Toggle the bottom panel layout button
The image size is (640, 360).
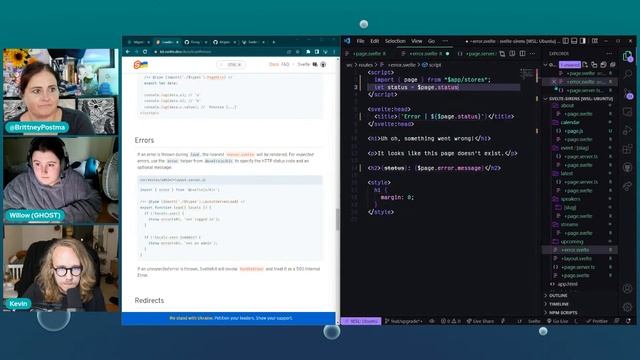click(x=574, y=41)
